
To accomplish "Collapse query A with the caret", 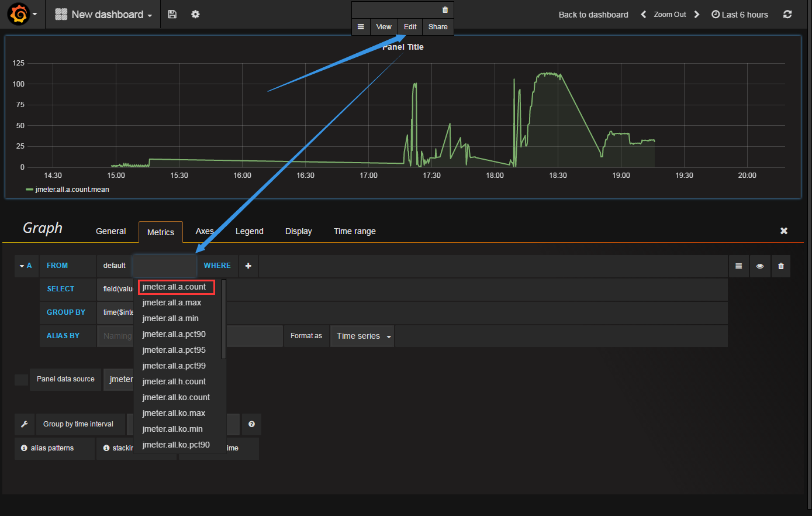I will click(x=22, y=266).
